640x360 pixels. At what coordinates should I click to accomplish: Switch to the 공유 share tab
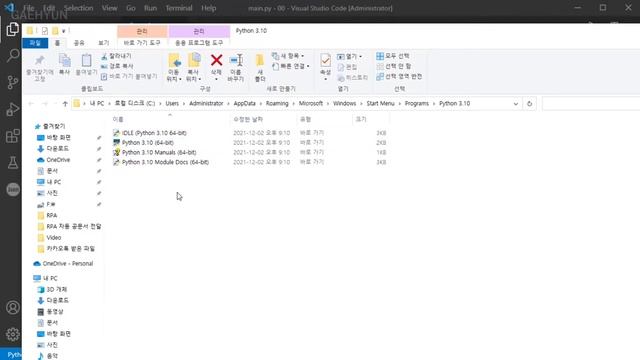pyautogui.click(x=79, y=43)
